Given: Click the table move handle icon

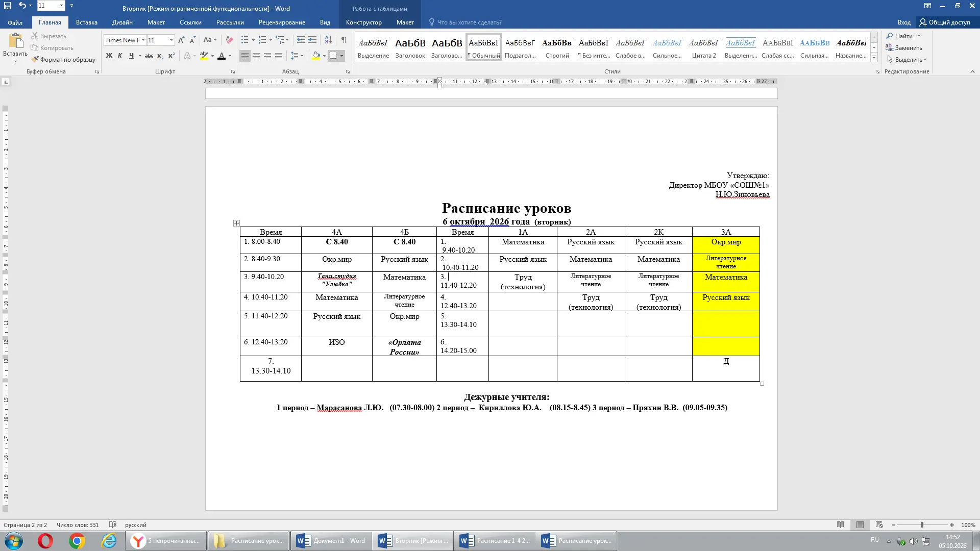Looking at the screenshot, I should coord(236,223).
